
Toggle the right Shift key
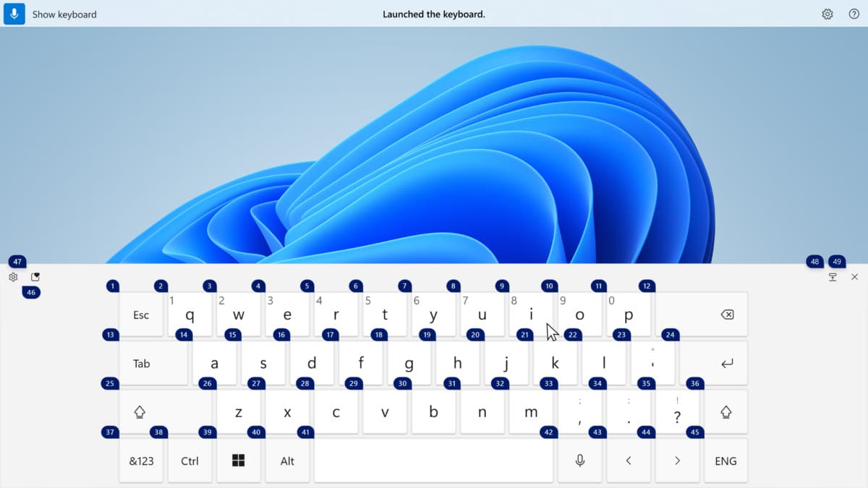(726, 412)
